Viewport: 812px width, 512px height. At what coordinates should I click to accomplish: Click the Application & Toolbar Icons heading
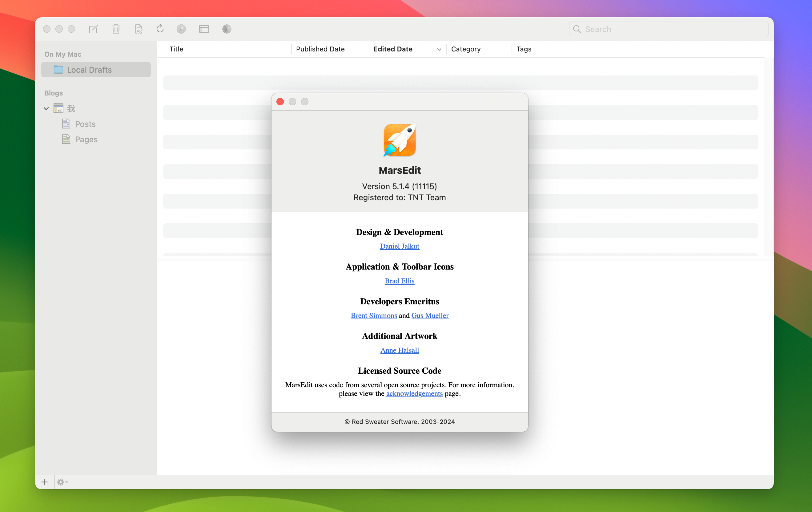click(400, 267)
